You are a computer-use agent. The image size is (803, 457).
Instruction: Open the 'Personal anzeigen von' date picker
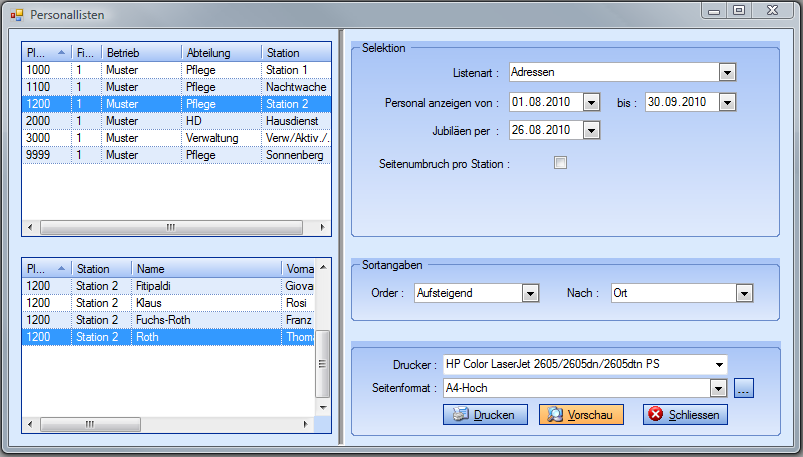click(x=591, y=102)
